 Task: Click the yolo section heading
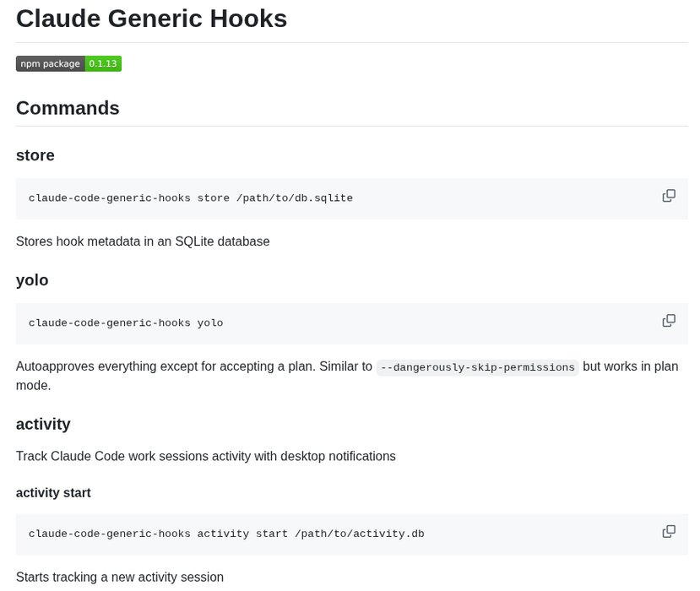[x=32, y=280]
